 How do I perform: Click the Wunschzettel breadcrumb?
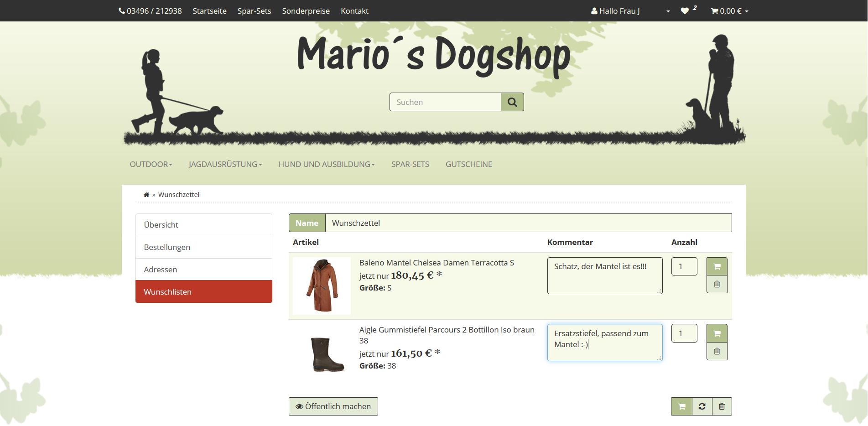coord(179,195)
